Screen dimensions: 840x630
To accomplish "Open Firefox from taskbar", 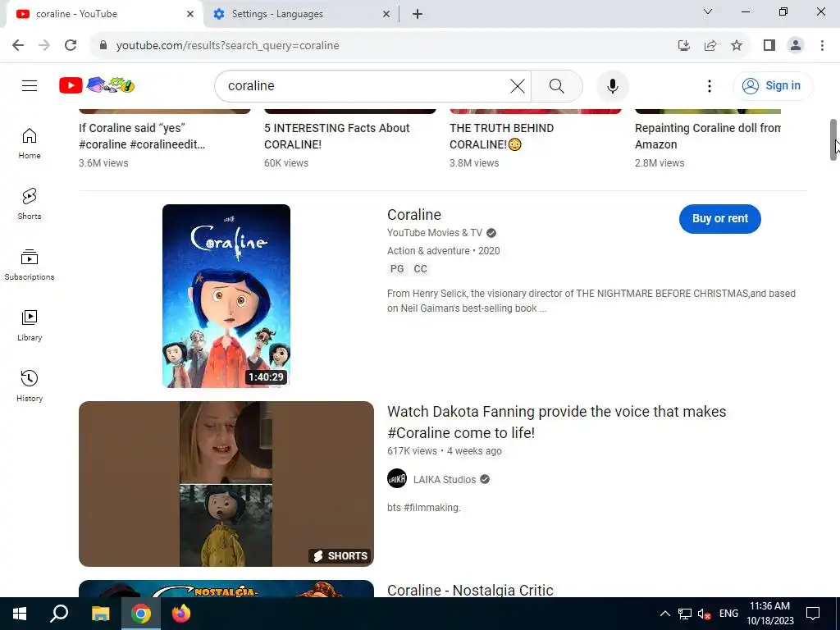I will point(181,614).
